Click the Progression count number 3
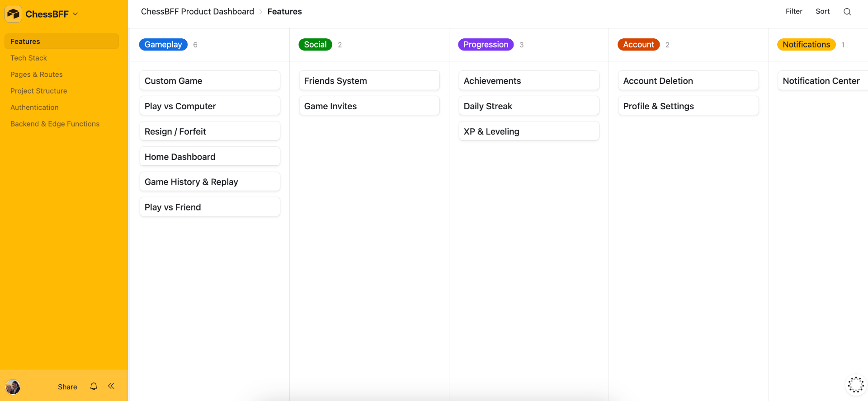868x401 pixels. tap(522, 45)
